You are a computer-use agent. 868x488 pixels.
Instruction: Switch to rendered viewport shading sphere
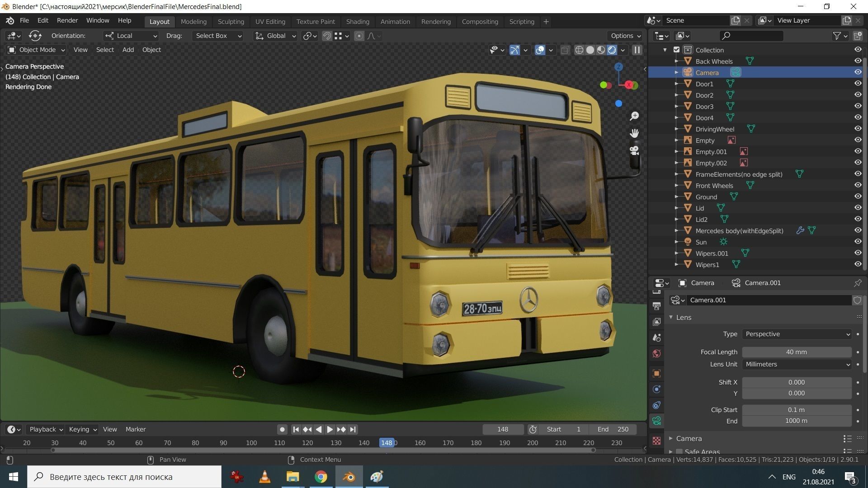pos(612,50)
